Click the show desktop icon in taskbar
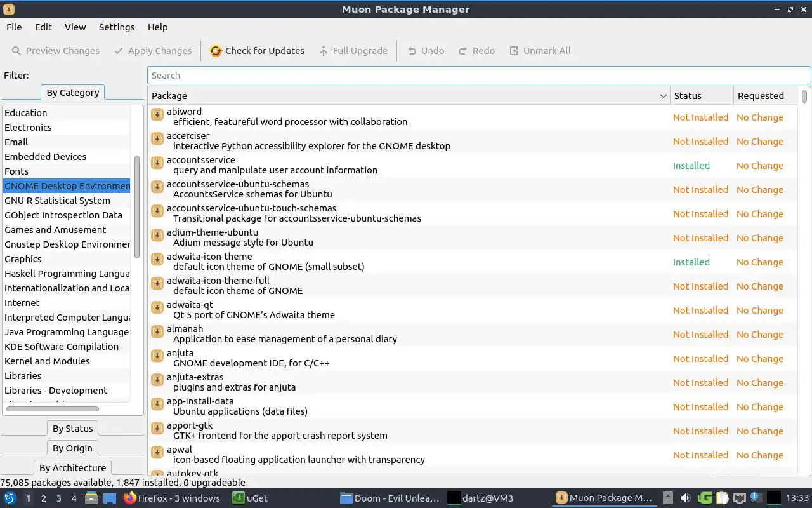 click(110, 498)
